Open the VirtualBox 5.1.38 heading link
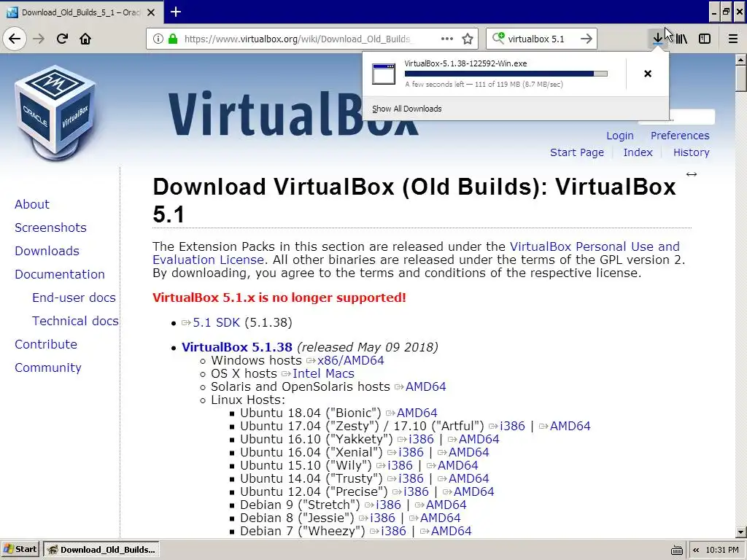The width and height of the screenshot is (747, 560). (237, 347)
